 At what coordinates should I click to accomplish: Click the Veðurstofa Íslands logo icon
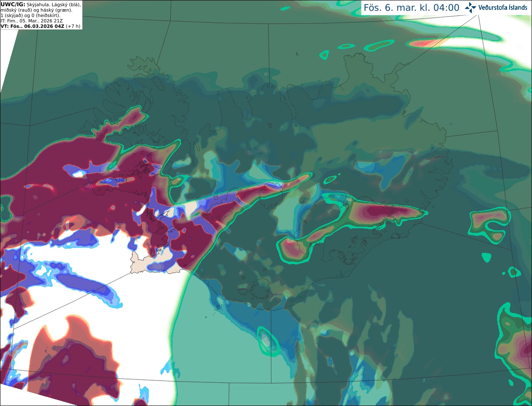(x=470, y=7)
